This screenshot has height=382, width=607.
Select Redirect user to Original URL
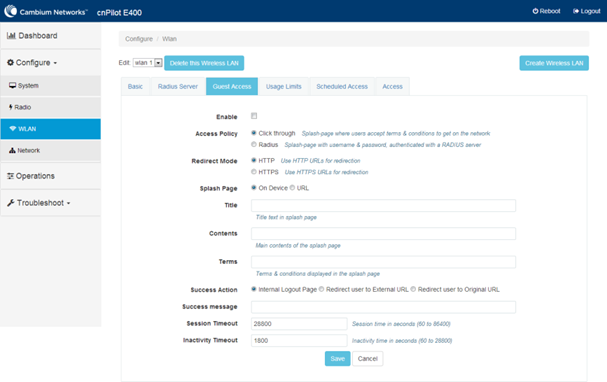point(413,289)
